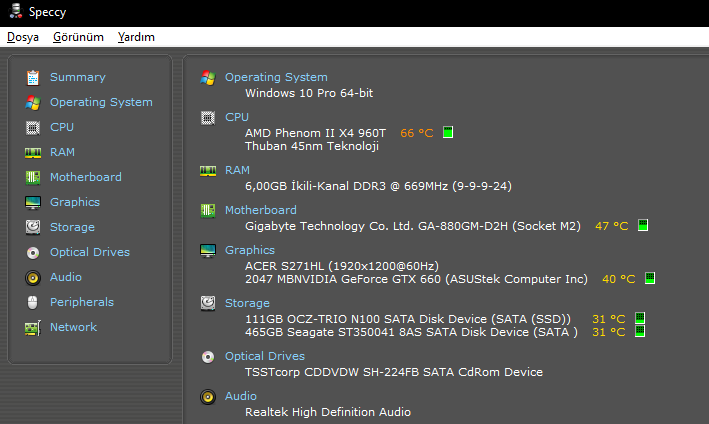Open the Motherboard heading in main panel
709x424 pixels.
[x=260, y=210]
